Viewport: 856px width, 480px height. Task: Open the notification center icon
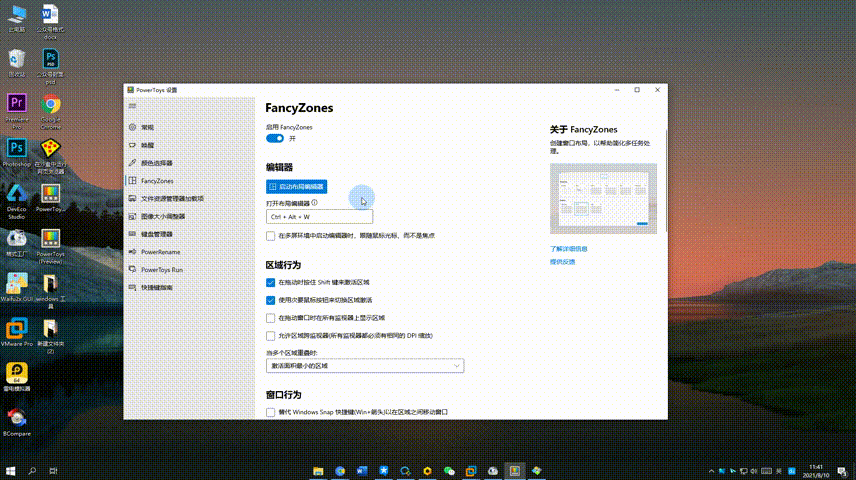point(842,471)
